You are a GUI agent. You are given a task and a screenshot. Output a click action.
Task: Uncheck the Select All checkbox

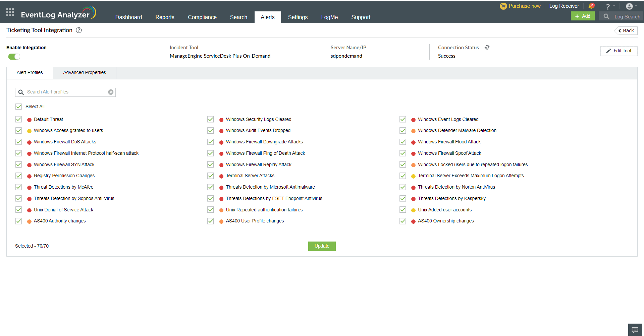(x=18, y=107)
